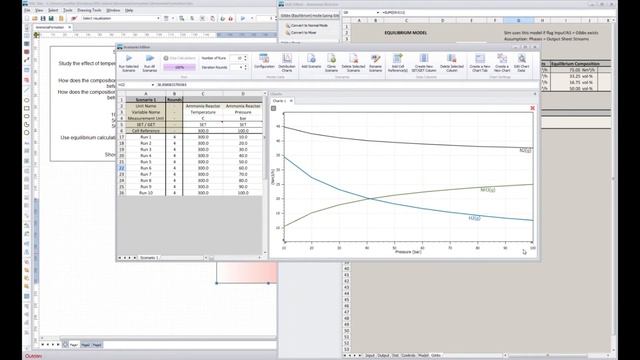This screenshot has width=640, height=360.
Task: Click the Run 6 cell
Action: click(146, 168)
